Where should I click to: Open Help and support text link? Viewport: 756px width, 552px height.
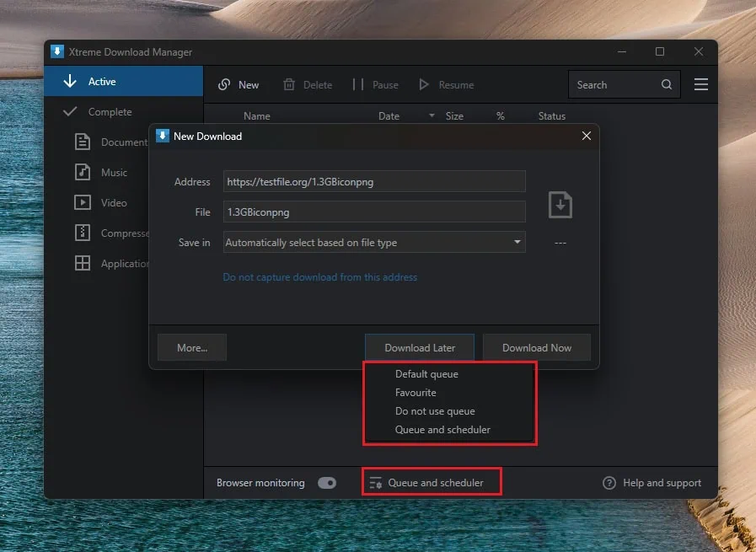click(x=662, y=483)
